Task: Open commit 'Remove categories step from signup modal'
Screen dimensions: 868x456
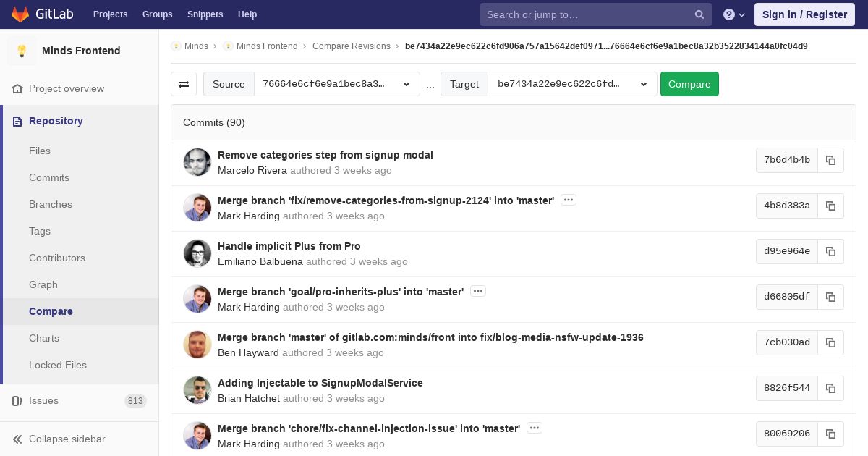Action: (325, 155)
